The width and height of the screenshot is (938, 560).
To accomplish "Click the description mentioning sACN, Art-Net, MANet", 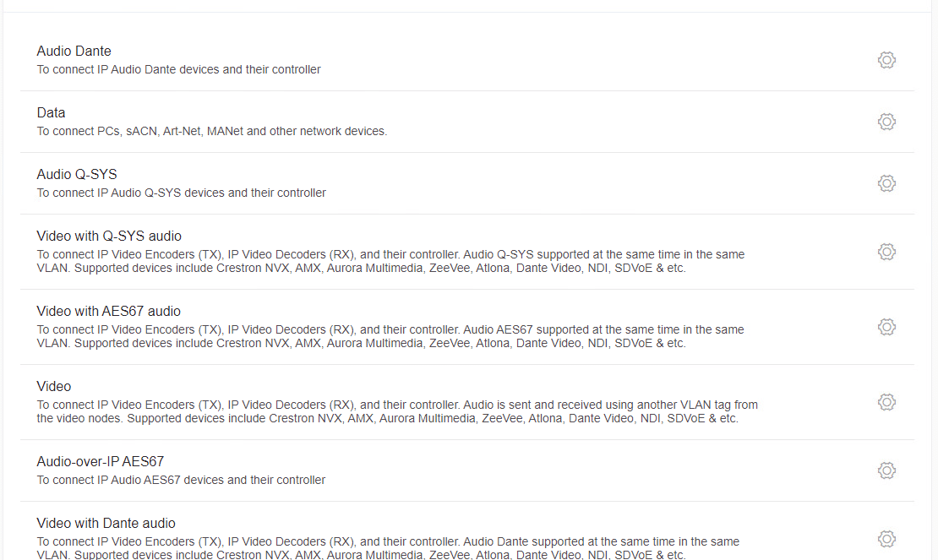I will coord(212,131).
